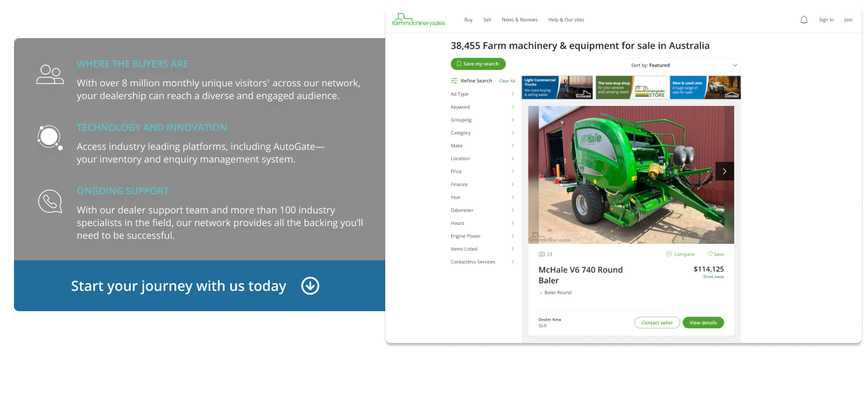Click the View details button
868x395 pixels.
[703, 323]
